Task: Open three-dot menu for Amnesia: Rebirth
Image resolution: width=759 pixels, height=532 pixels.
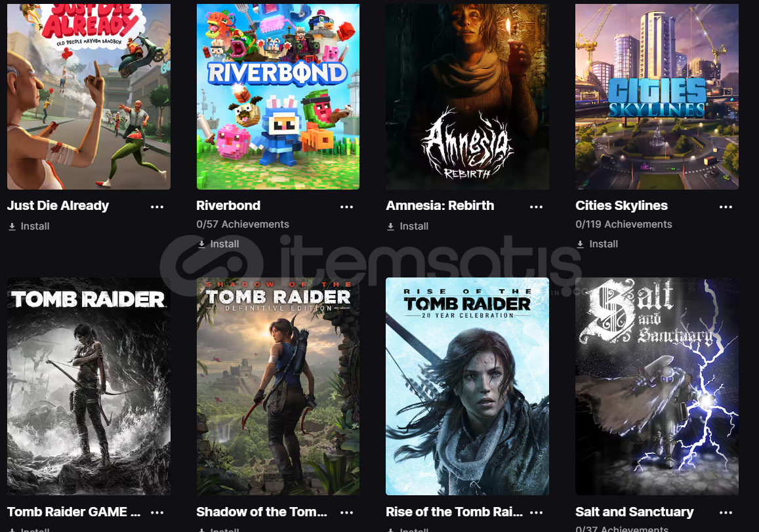Action: point(536,207)
